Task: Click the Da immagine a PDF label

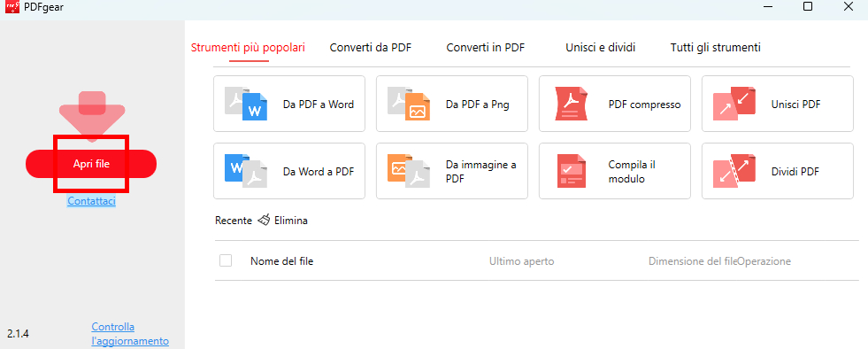Action: coord(480,172)
